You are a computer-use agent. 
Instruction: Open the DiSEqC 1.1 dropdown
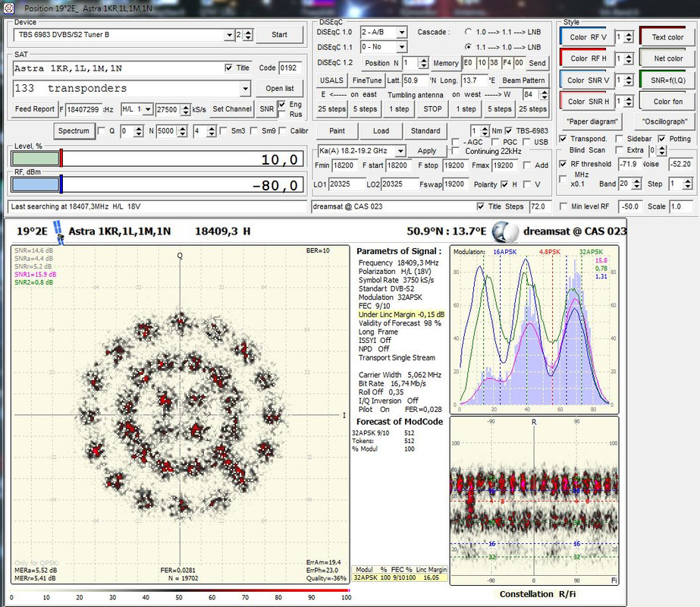[x=402, y=47]
